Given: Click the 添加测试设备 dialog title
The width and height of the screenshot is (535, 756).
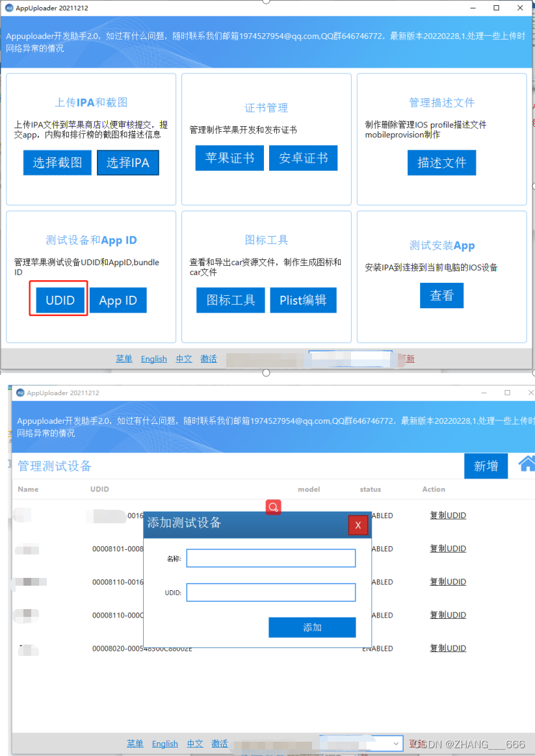Looking at the screenshot, I should [184, 523].
